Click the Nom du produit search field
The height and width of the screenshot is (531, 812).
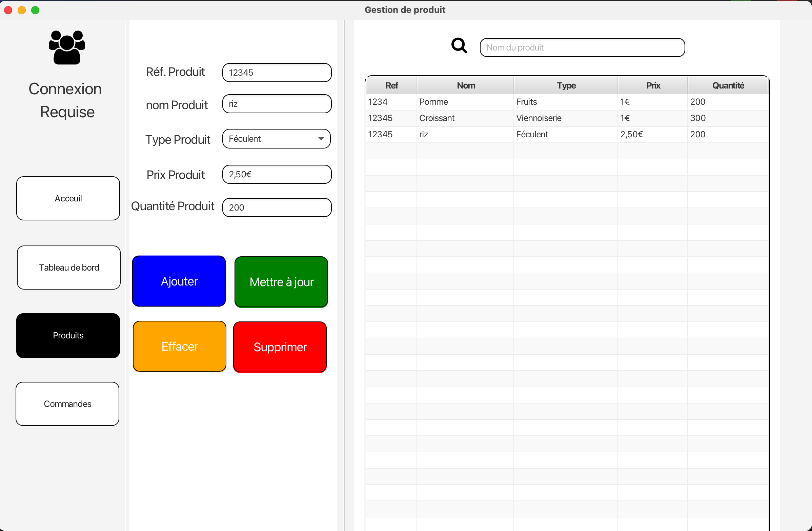coord(582,47)
